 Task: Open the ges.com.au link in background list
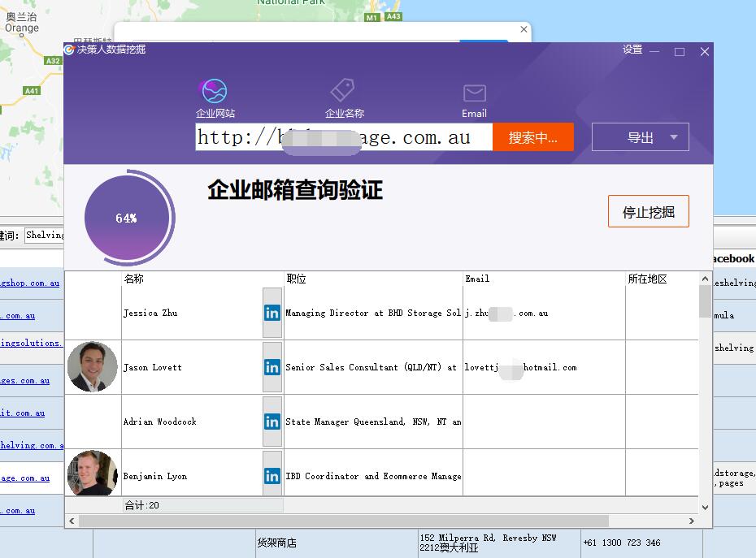tap(24, 381)
